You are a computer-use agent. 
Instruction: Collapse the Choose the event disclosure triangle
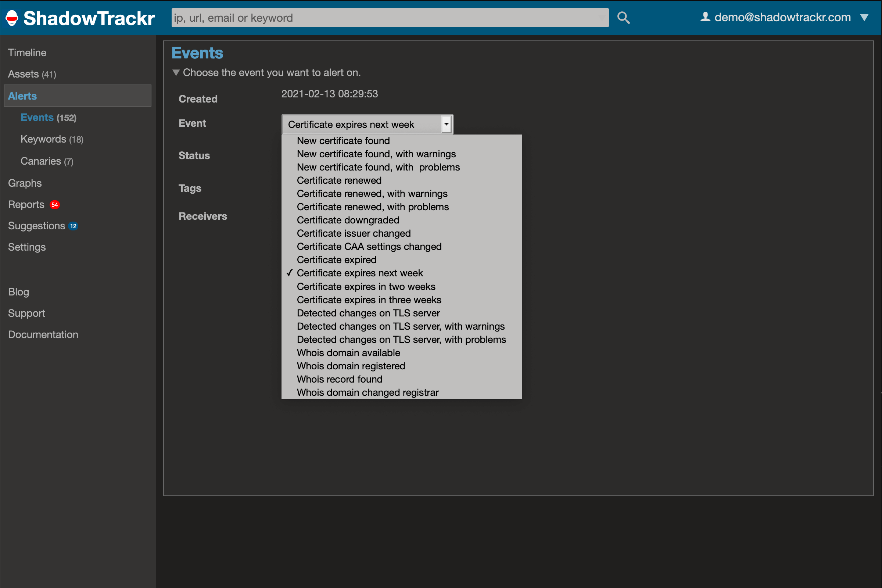(x=176, y=72)
